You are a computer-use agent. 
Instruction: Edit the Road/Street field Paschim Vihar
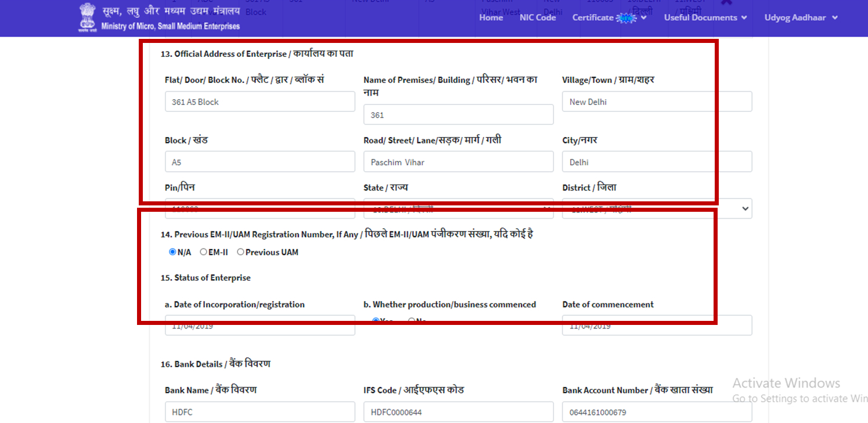(458, 162)
